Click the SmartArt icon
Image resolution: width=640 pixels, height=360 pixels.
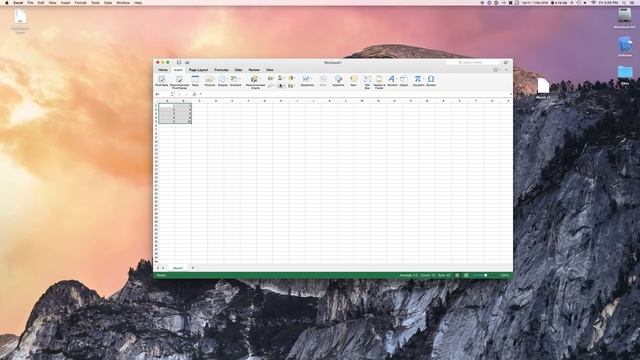[x=236, y=80]
